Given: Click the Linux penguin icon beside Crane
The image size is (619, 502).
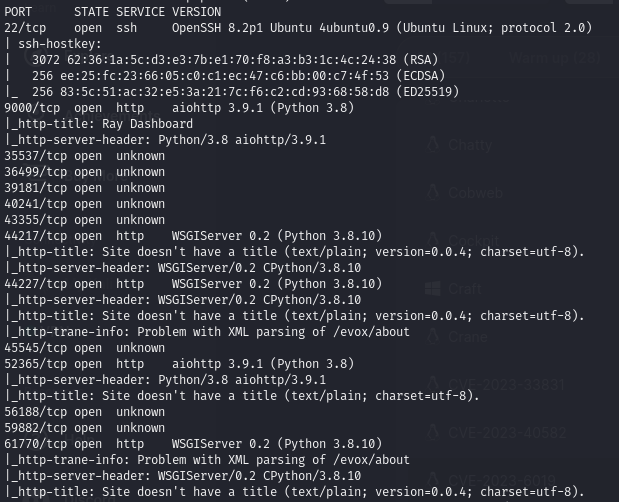Looking at the screenshot, I should (x=433, y=337).
